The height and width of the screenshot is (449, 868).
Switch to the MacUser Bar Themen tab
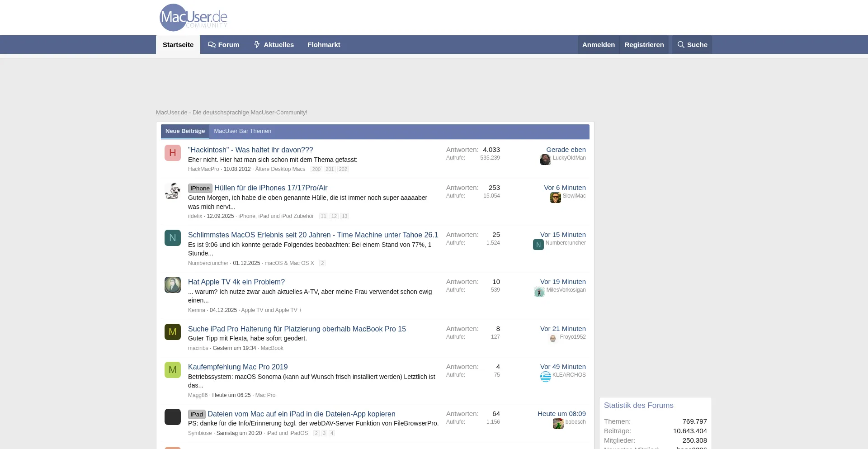tap(242, 131)
